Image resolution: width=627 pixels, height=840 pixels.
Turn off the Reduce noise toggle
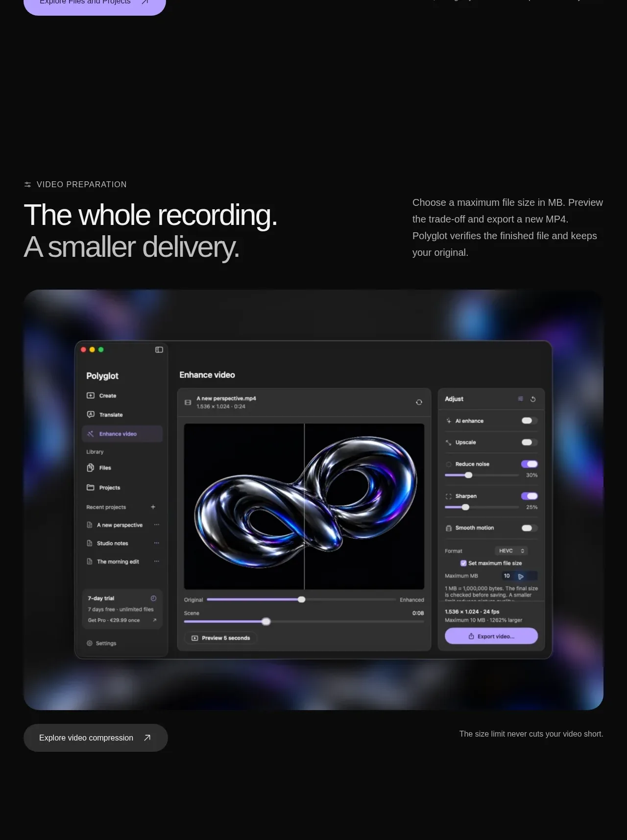(529, 464)
